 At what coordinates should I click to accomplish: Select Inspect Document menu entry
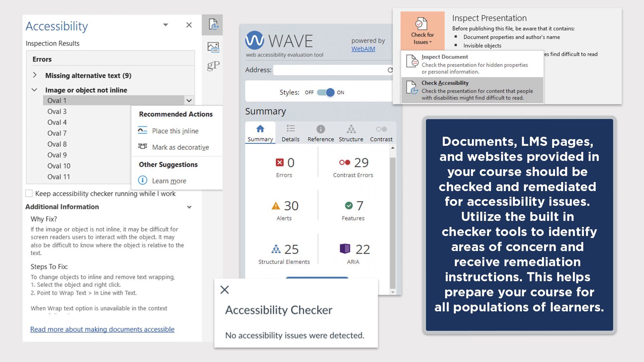point(472,64)
